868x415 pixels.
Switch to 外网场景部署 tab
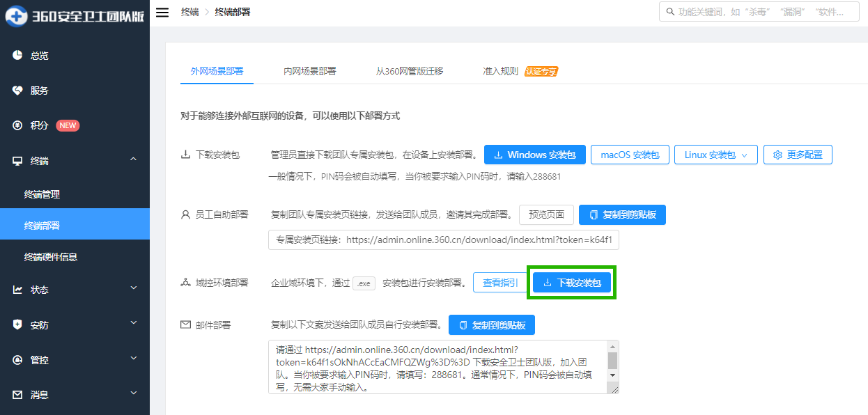coord(217,71)
